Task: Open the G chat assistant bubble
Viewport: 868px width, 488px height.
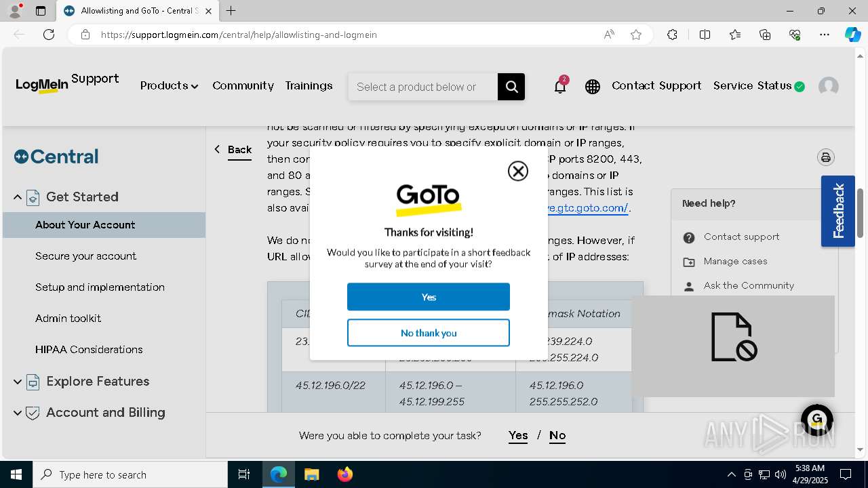Action: [816, 420]
